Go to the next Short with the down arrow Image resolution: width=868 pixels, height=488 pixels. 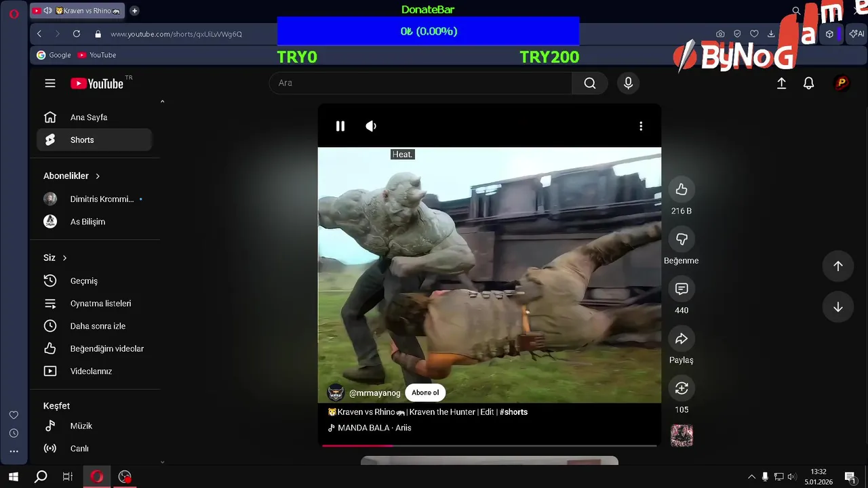click(x=838, y=307)
